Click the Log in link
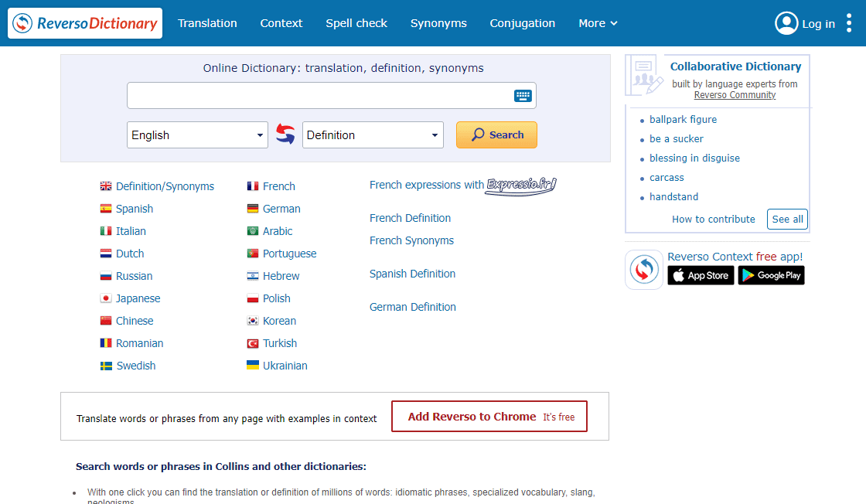 click(x=819, y=24)
